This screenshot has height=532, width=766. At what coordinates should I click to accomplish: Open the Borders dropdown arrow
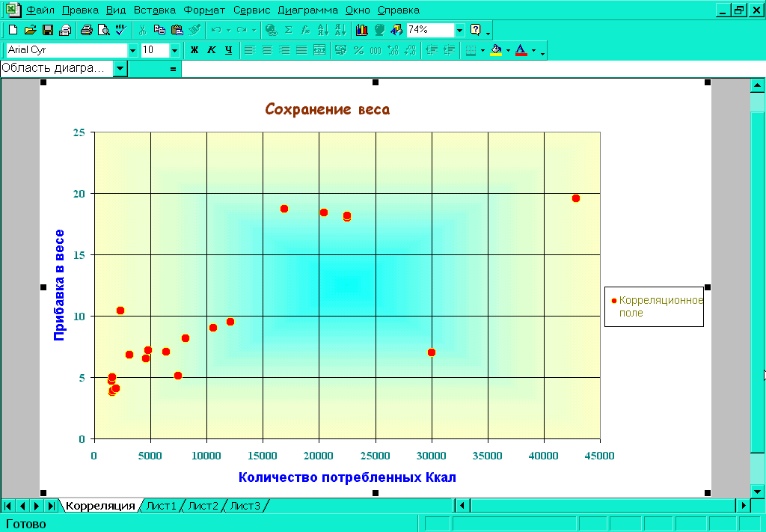(x=482, y=50)
